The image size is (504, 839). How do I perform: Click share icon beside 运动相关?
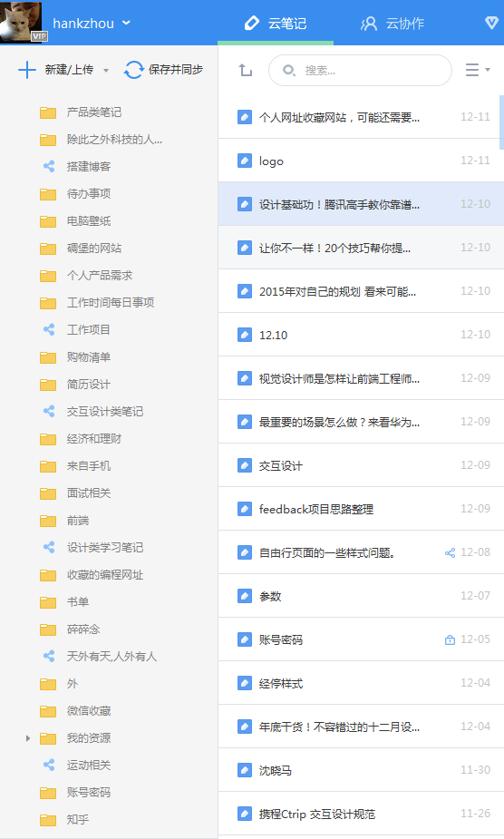[49, 766]
